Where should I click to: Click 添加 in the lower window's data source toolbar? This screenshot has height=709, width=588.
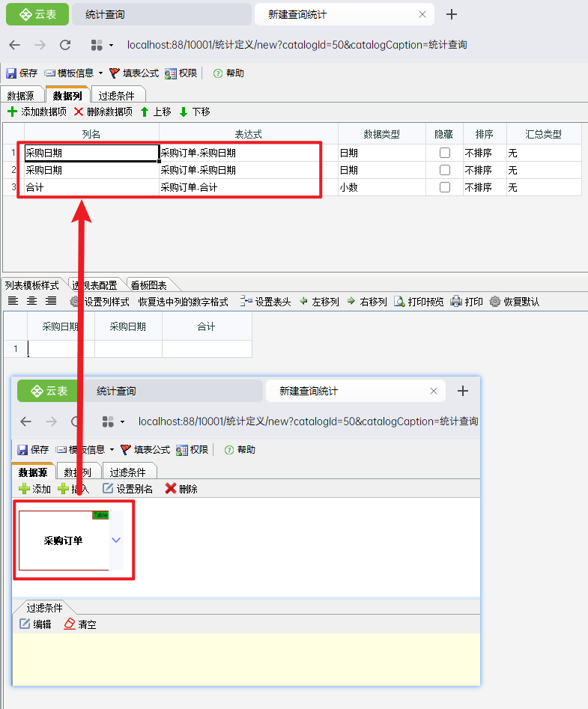coord(34,489)
